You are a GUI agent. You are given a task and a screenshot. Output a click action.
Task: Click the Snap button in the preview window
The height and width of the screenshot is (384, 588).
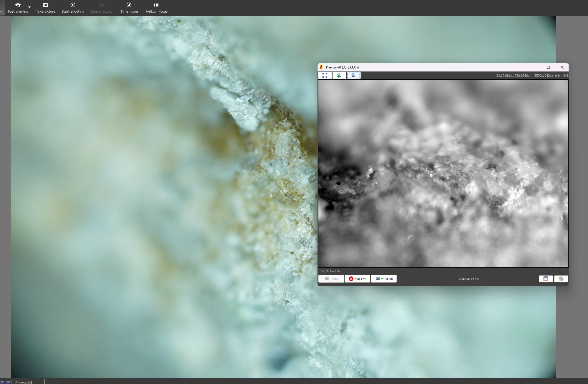331,279
